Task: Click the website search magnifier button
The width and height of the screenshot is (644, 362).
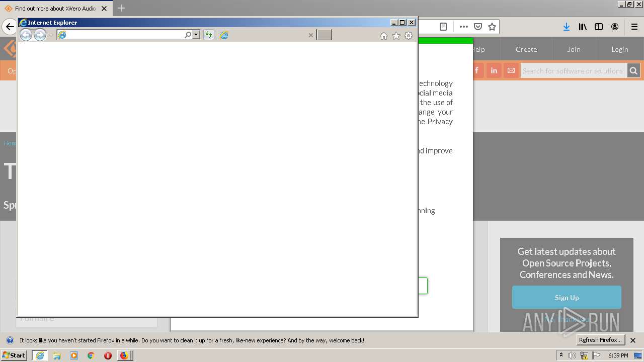Action: (633, 71)
